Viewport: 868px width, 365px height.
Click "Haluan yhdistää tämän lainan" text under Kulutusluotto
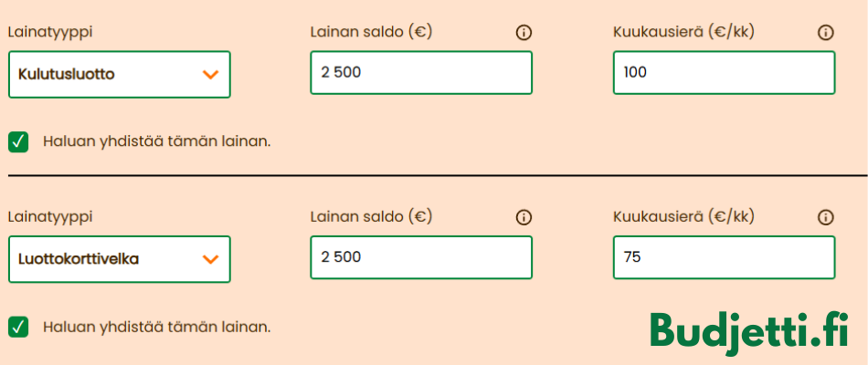[x=157, y=141]
